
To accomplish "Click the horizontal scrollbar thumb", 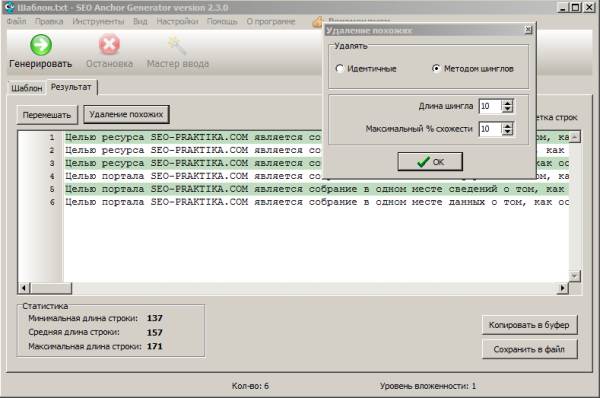I will pos(51,288).
